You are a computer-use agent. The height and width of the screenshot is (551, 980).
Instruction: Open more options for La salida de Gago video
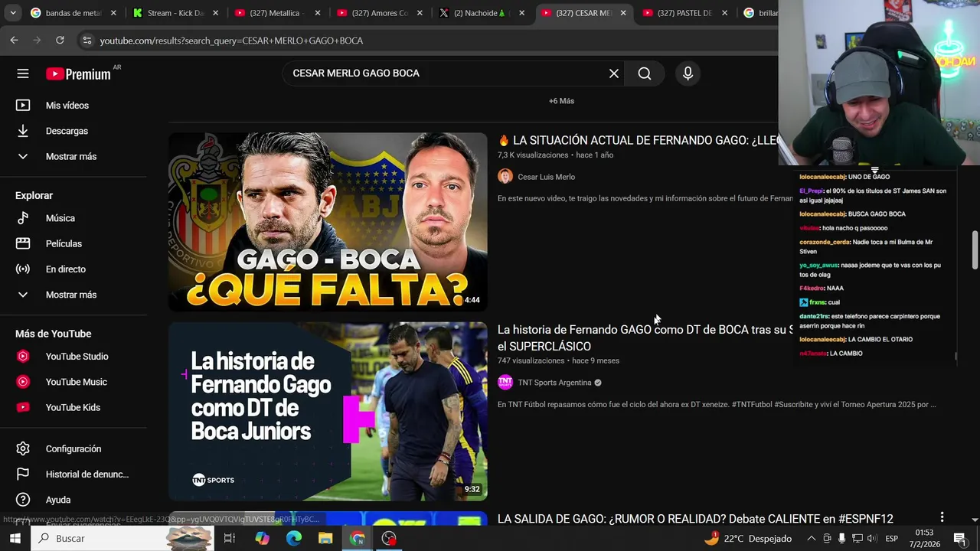click(942, 517)
